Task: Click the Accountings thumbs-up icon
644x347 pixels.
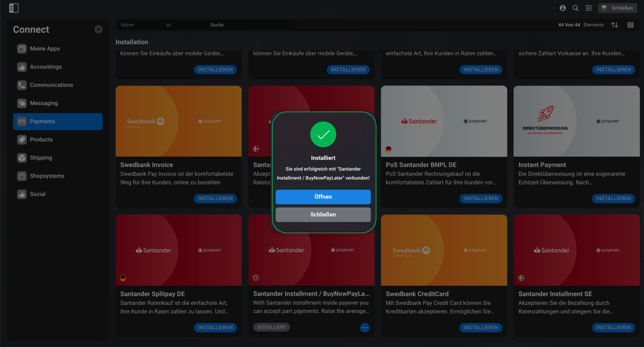Action: tap(22, 67)
